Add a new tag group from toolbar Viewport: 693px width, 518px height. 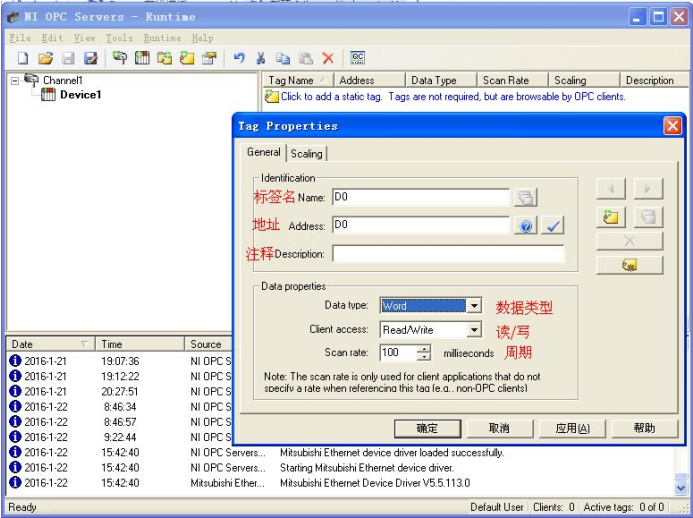point(164,57)
